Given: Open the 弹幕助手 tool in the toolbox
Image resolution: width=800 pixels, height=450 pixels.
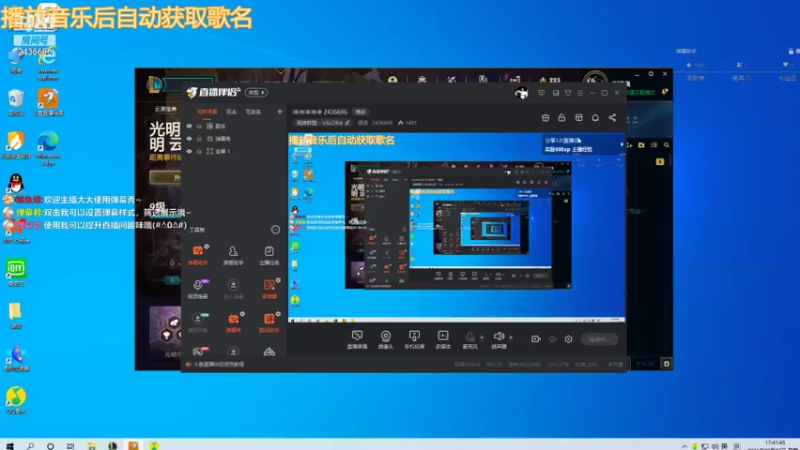Looking at the screenshot, I should (x=198, y=255).
